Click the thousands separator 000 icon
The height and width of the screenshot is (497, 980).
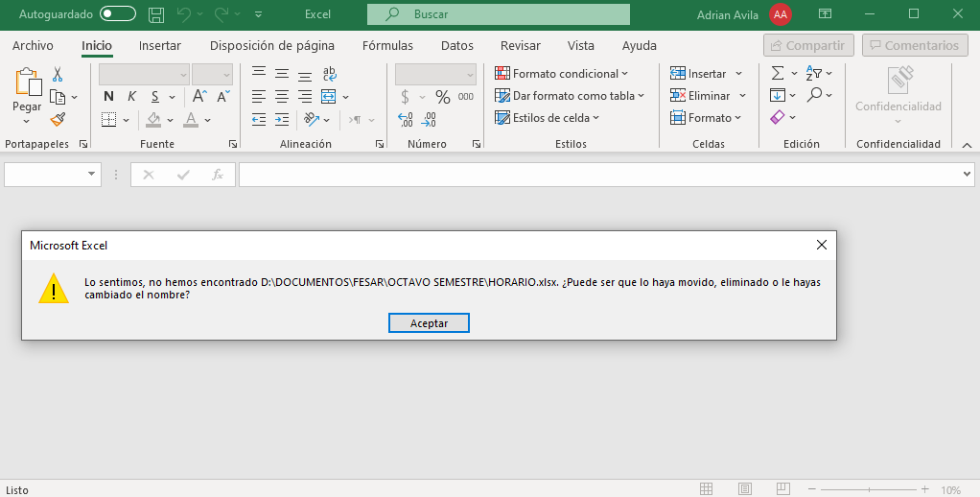pyautogui.click(x=466, y=96)
